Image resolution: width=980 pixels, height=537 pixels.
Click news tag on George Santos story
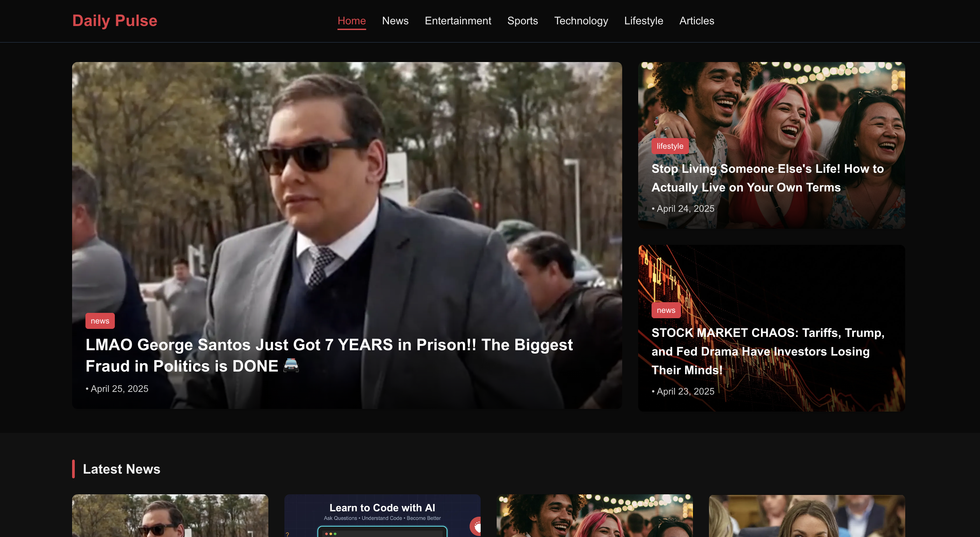[x=100, y=321]
